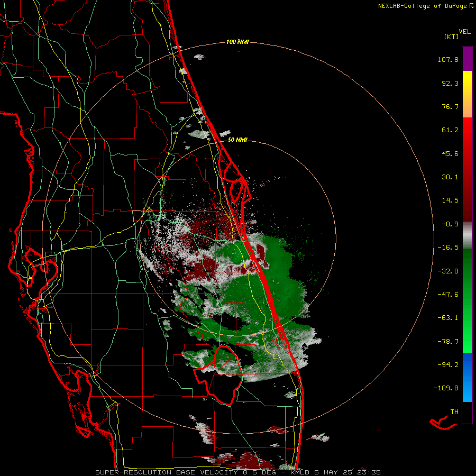
Task: Click the -32.0 velocity scale value
Action: [448, 271]
